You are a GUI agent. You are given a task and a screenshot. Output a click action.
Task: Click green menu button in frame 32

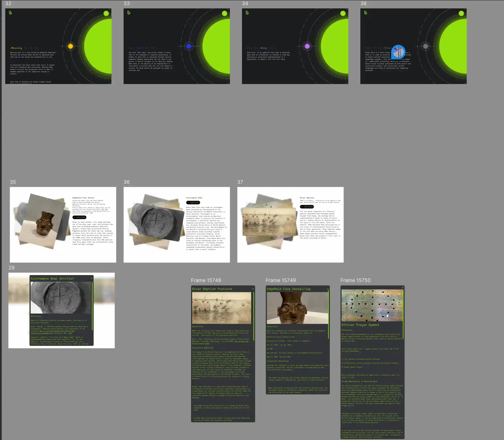[106, 13]
